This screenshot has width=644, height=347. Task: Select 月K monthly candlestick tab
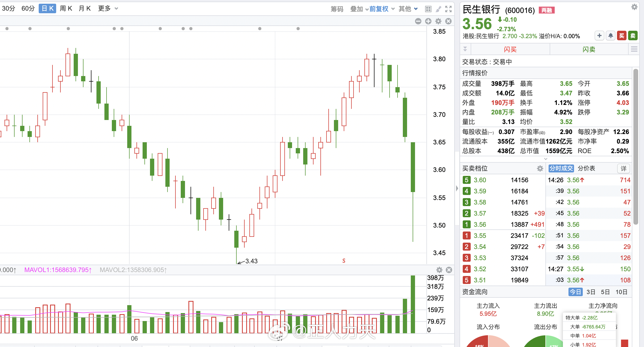(x=85, y=8)
